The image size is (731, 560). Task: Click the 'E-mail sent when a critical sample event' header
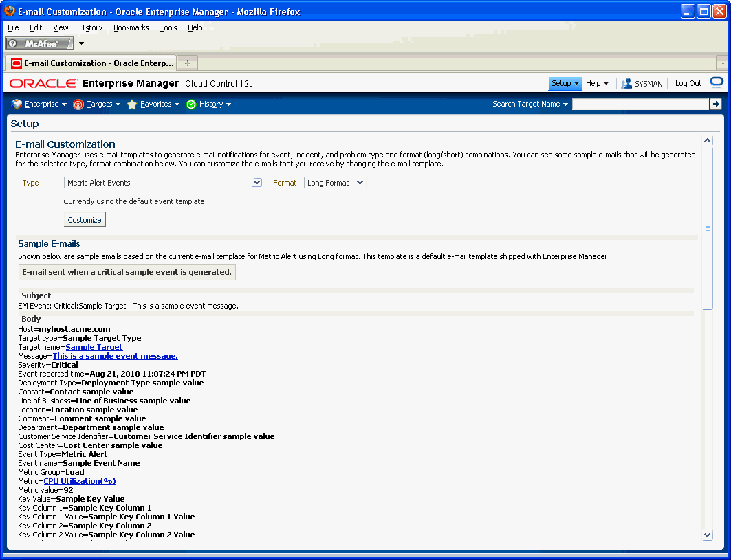[x=127, y=272]
